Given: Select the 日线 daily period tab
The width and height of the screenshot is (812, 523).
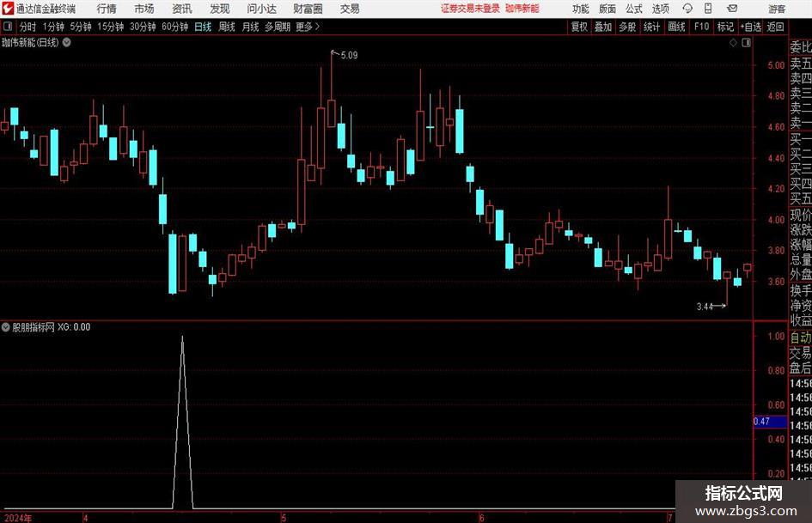Looking at the screenshot, I should (203, 27).
